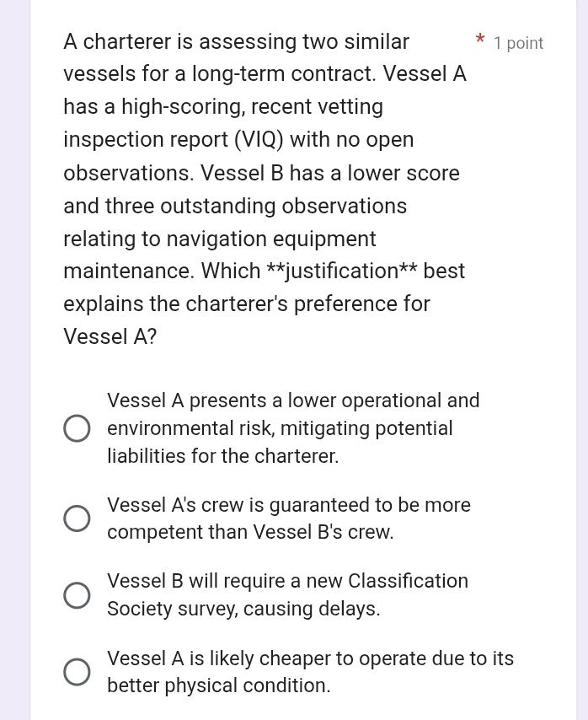Click the third radio button option
Screen dimensions: 588x720
(x=77, y=595)
